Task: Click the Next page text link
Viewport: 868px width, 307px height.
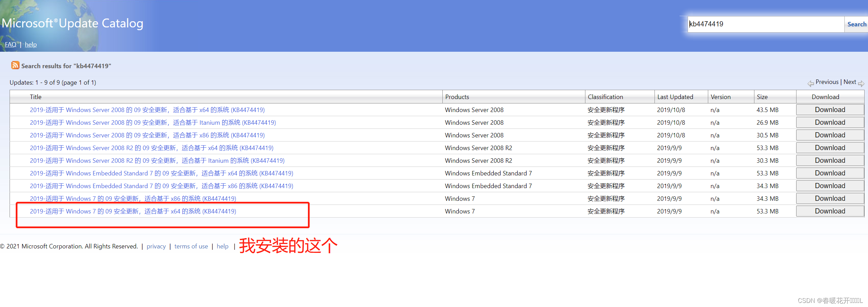Action: (850, 82)
